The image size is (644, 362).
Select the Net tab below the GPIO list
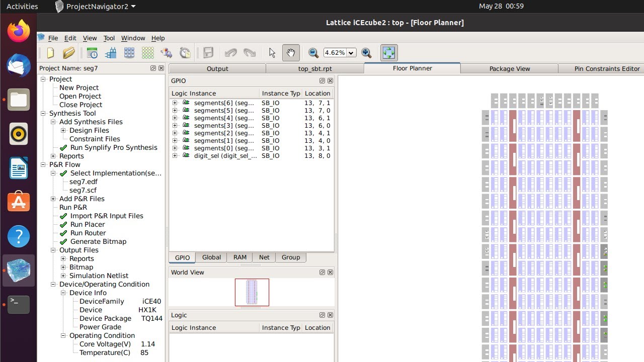(x=264, y=257)
